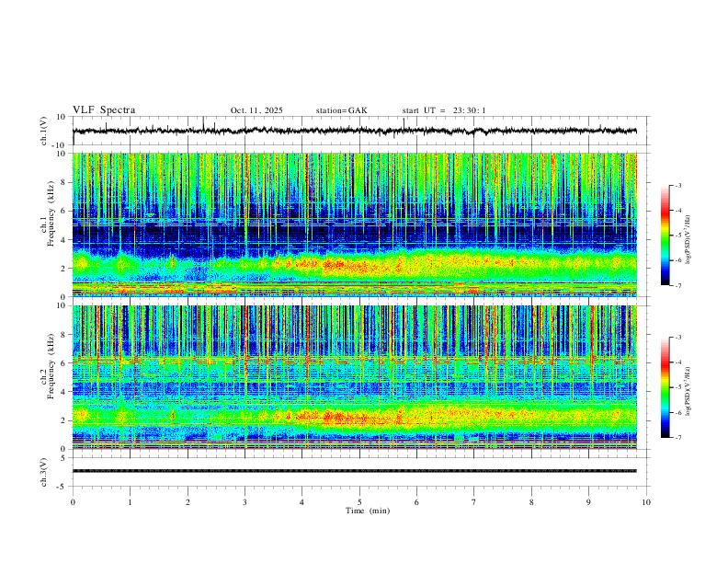Click time axis tick label "7"
The image size is (728, 563).
474,502
